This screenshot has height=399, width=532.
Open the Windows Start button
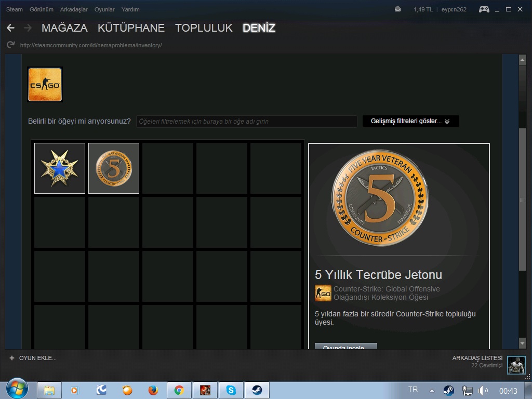point(17,390)
